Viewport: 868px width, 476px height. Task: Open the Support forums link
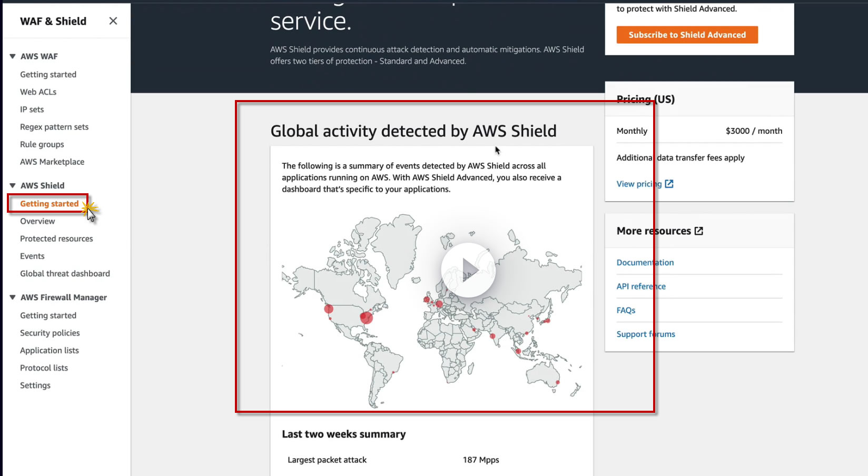(646, 334)
